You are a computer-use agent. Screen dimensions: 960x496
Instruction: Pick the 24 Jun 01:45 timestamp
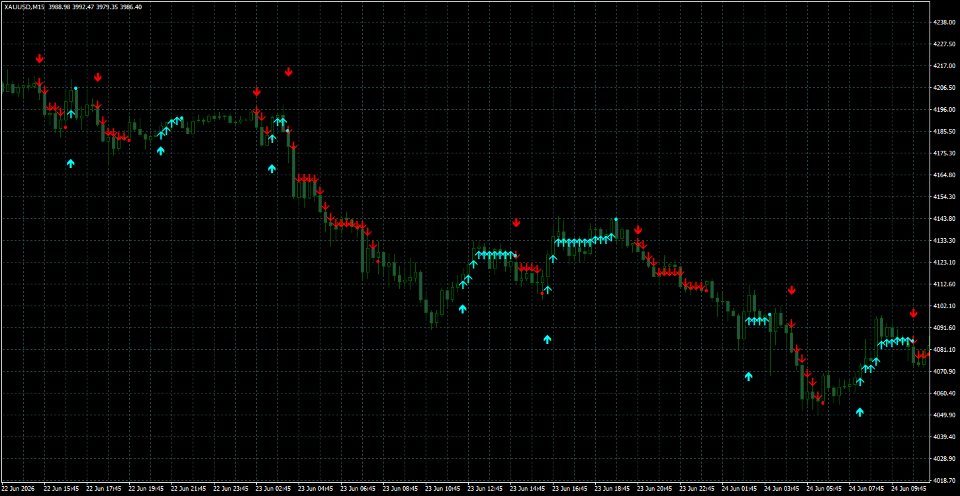click(739, 489)
